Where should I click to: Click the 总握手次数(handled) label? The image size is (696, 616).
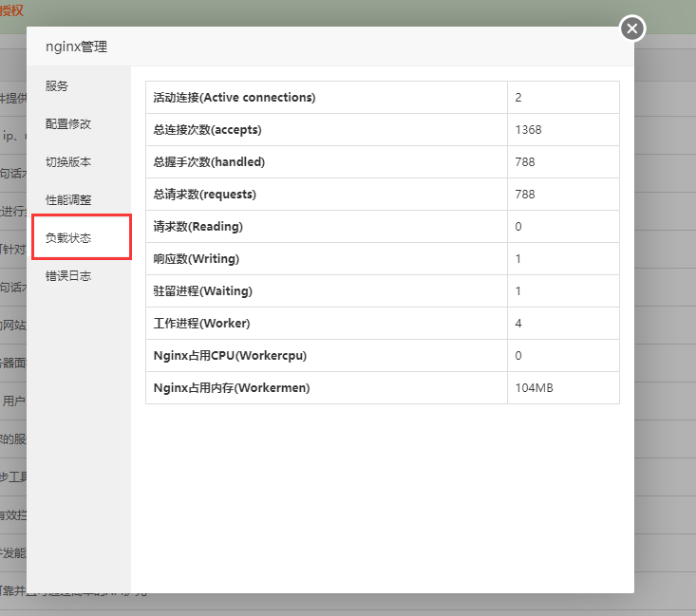pyautogui.click(x=209, y=162)
